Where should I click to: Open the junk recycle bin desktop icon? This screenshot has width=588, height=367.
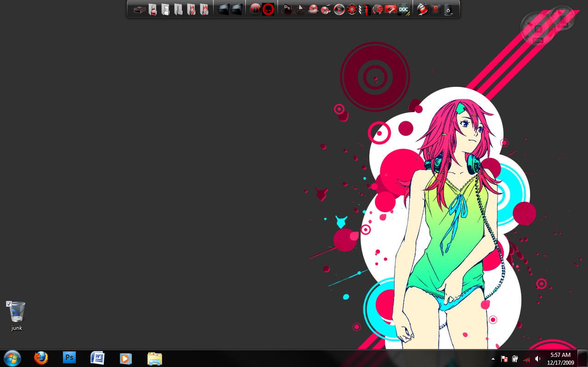(17, 316)
